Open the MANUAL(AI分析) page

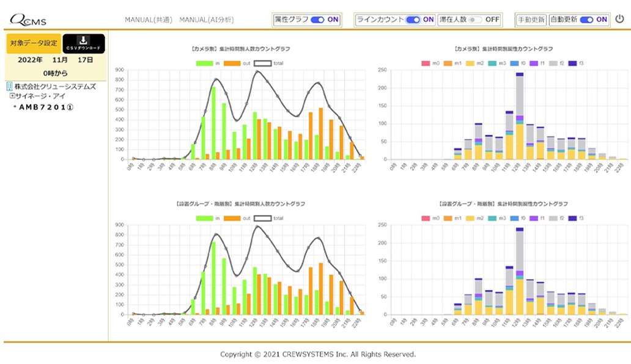(x=206, y=20)
